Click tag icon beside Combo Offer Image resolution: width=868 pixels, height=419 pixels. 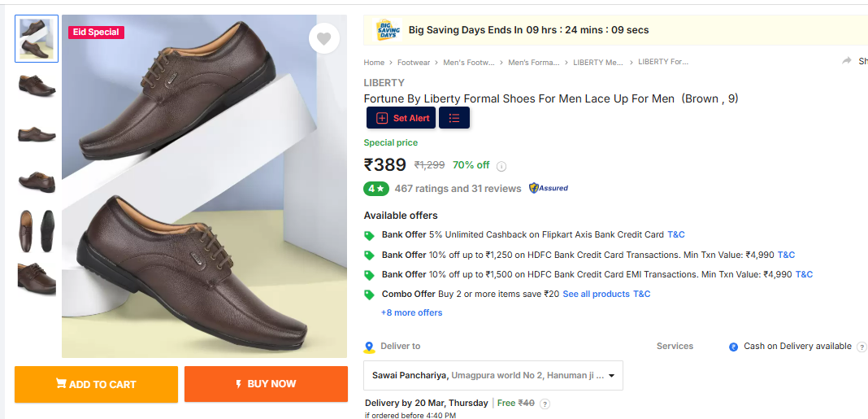[369, 295]
